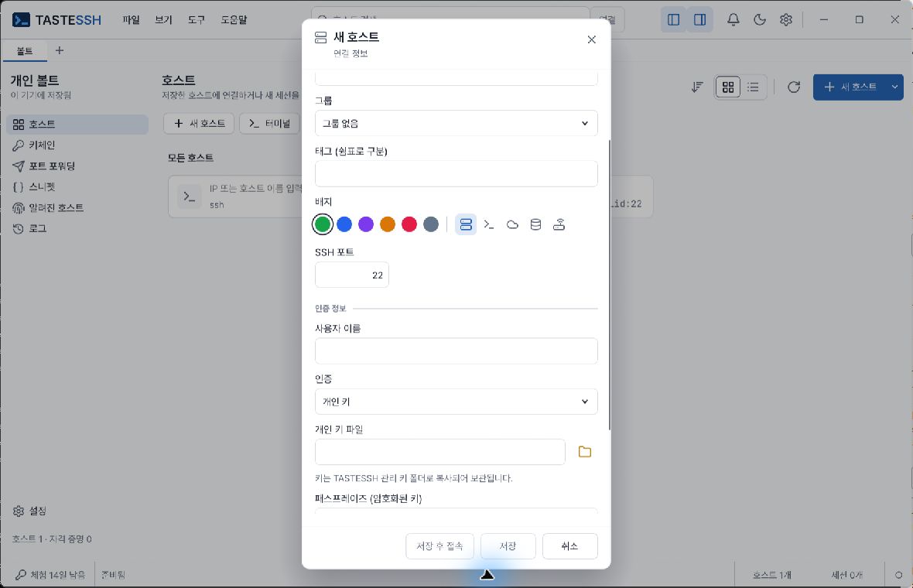Open 알려진 호스트 in the sidebar
Viewport: 913px width, 588px height.
(x=77, y=208)
